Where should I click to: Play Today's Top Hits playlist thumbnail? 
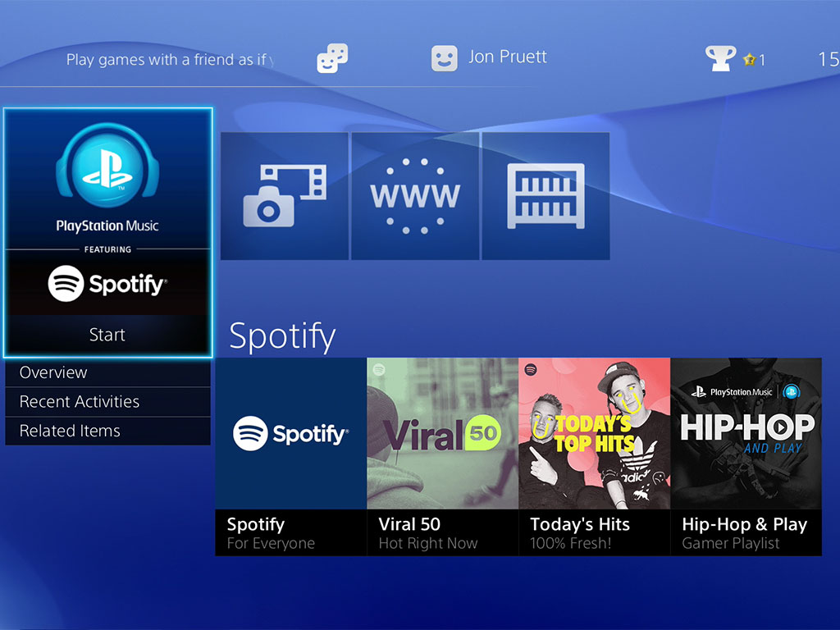tap(594, 433)
